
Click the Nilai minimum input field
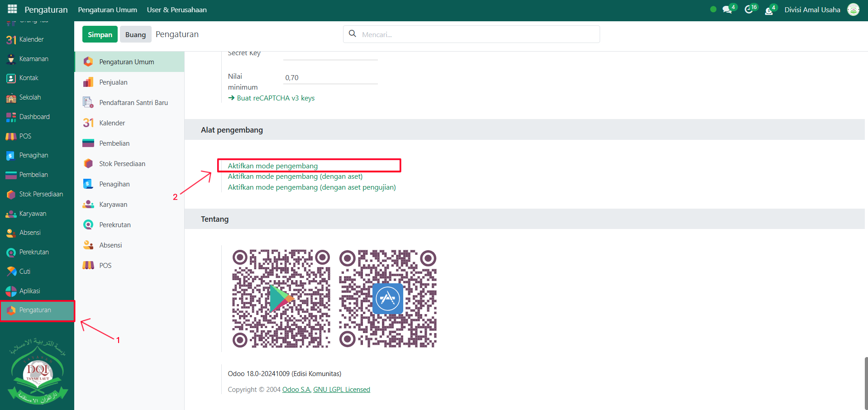330,77
